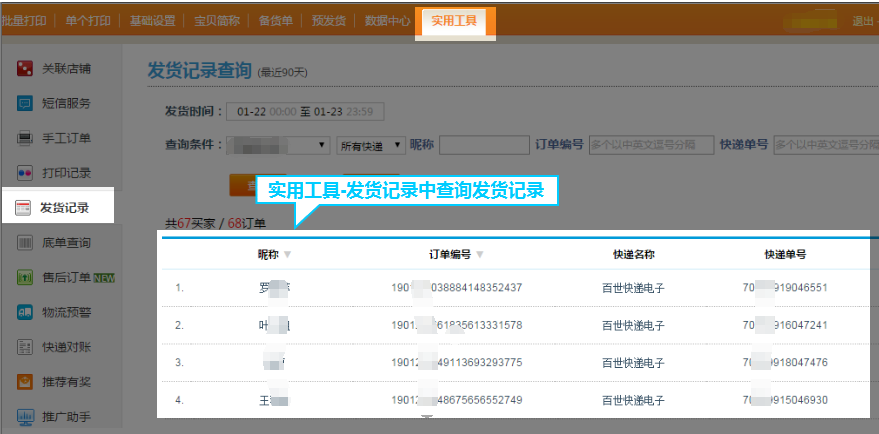Click the 快递单号 search input field
Screen dimensions: 879x434
(826, 145)
